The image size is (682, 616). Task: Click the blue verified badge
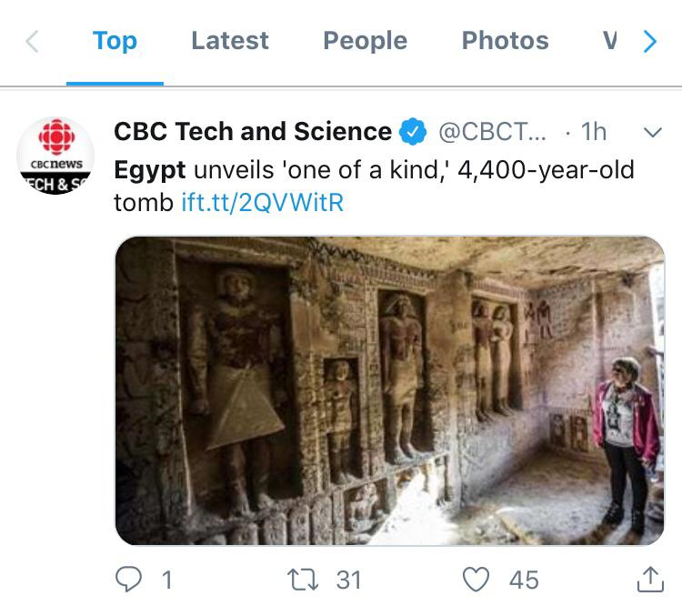click(x=414, y=133)
